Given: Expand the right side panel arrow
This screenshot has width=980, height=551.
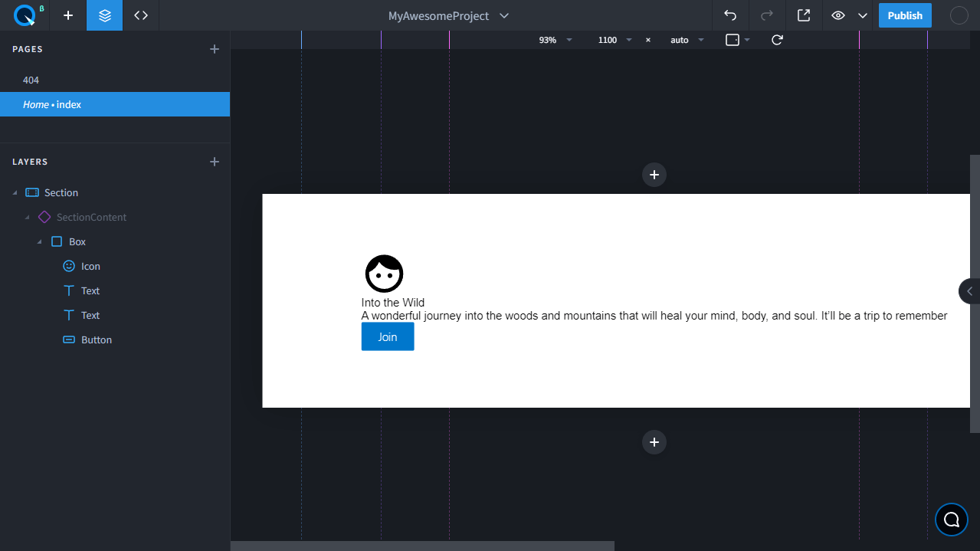Looking at the screenshot, I should (x=969, y=291).
